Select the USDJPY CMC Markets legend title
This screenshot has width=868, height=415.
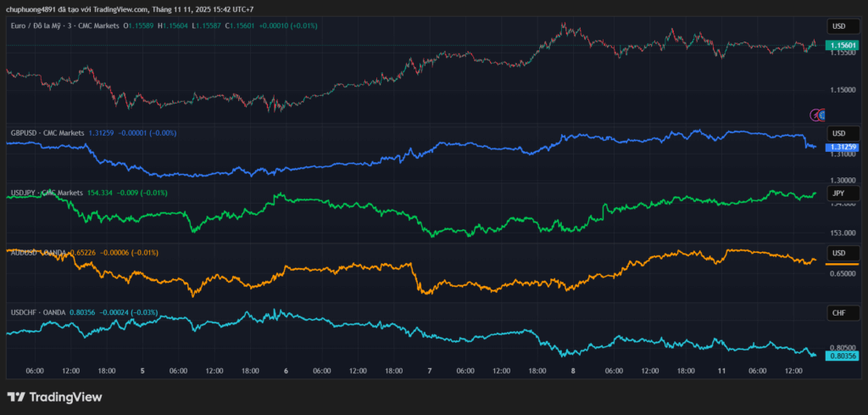pyautogui.click(x=47, y=193)
